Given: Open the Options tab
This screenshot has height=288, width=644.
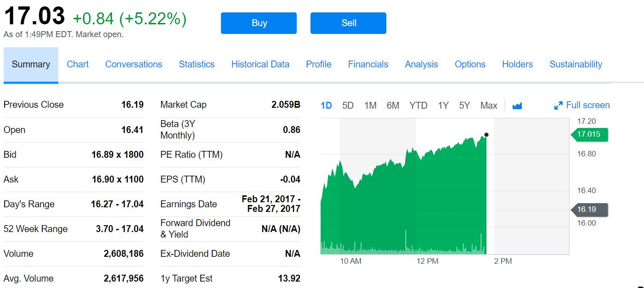Looking at the screenshot, I should click(x=470, y=65).
